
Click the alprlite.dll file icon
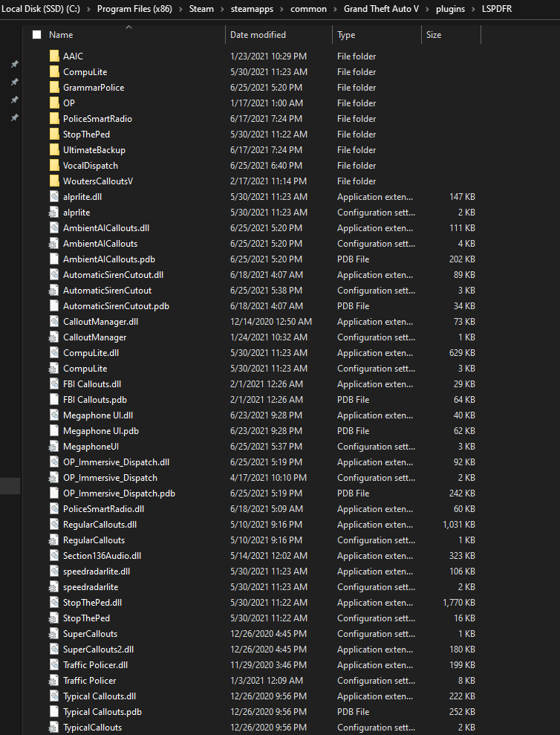point(54,197)
